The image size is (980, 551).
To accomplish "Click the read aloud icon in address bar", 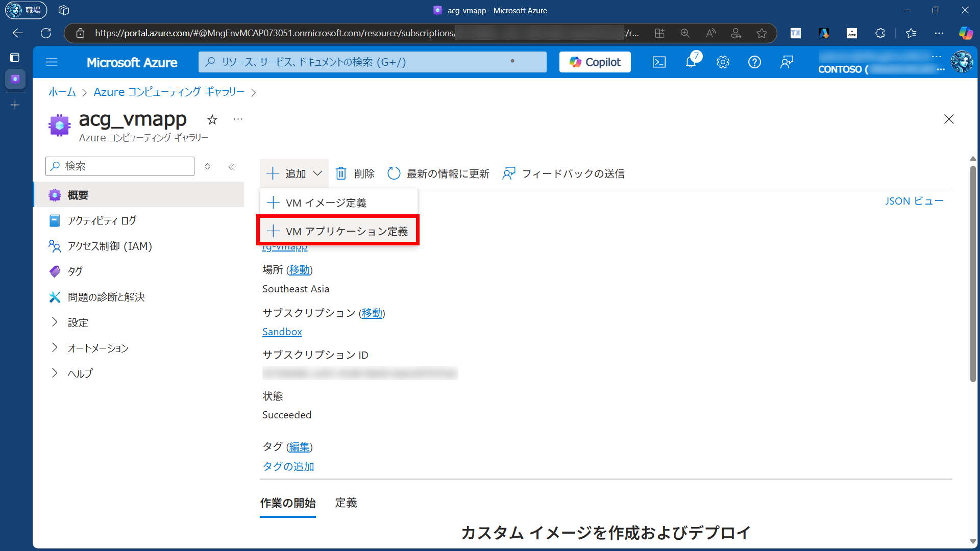I will [710, 33].
